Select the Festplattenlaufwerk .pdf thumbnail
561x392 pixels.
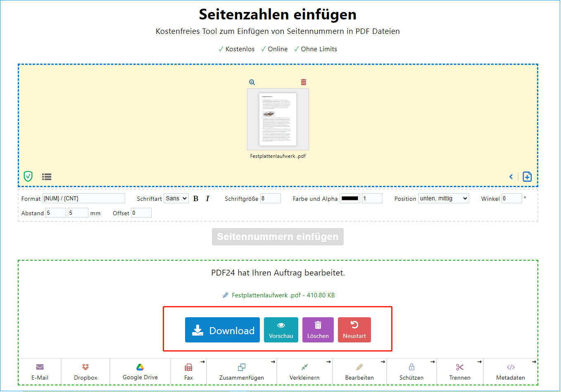pos(278,120)
